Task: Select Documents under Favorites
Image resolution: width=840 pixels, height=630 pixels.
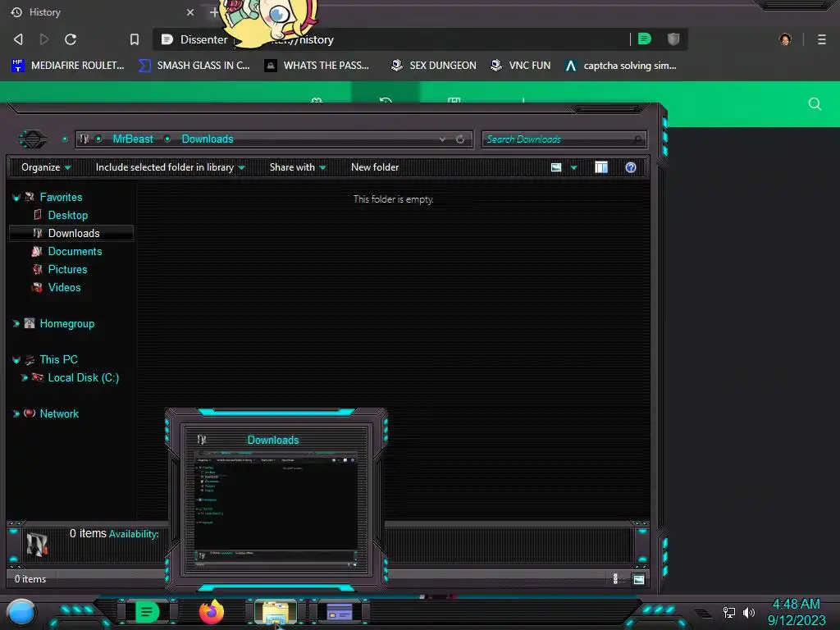Action: [x=75, y=251]
